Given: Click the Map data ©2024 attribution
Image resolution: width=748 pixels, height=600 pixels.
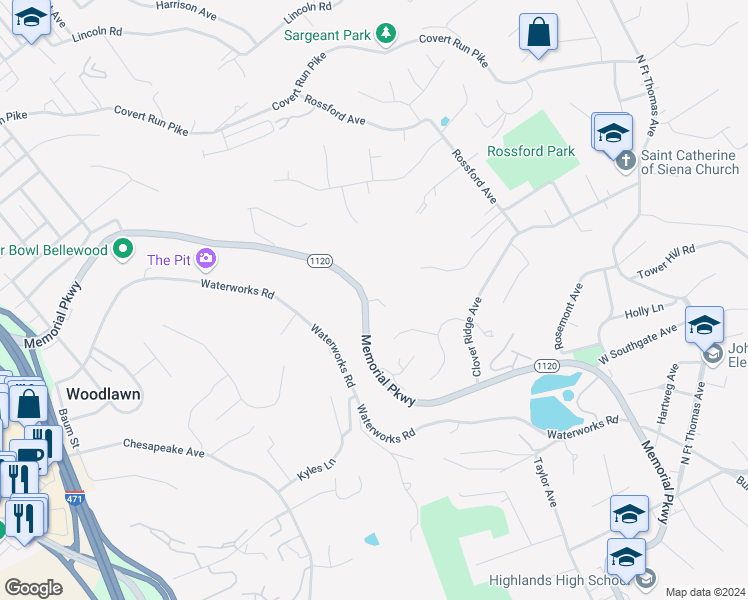Looking at the screenshot, I should pyautogui.click(x=706, y=593).
